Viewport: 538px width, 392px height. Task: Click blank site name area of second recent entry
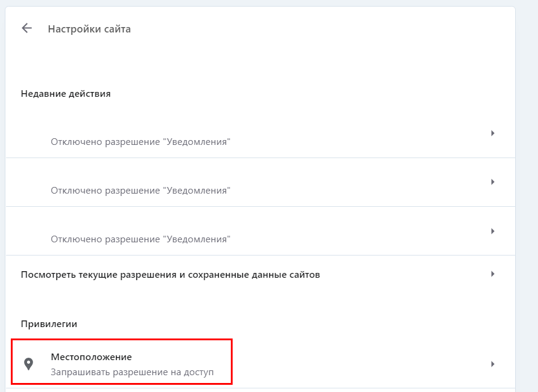tap(141, 176)
